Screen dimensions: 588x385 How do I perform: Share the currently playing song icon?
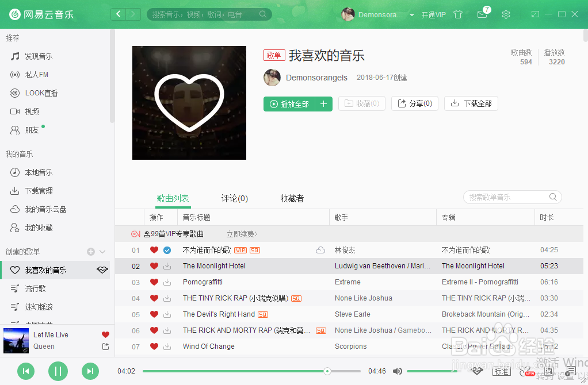[105, 346]
